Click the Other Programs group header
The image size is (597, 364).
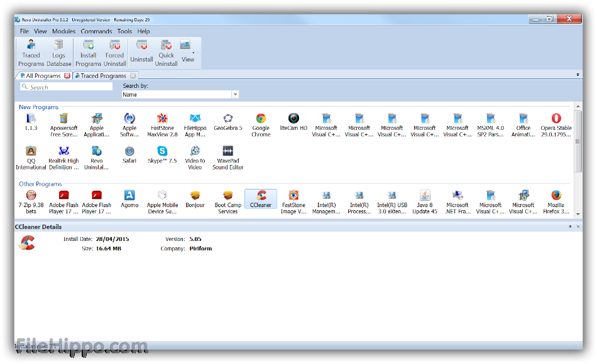[x=40, y=184]
